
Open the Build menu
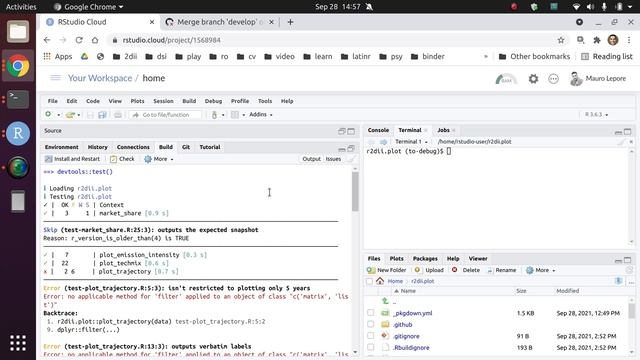[x=189, y=101]
